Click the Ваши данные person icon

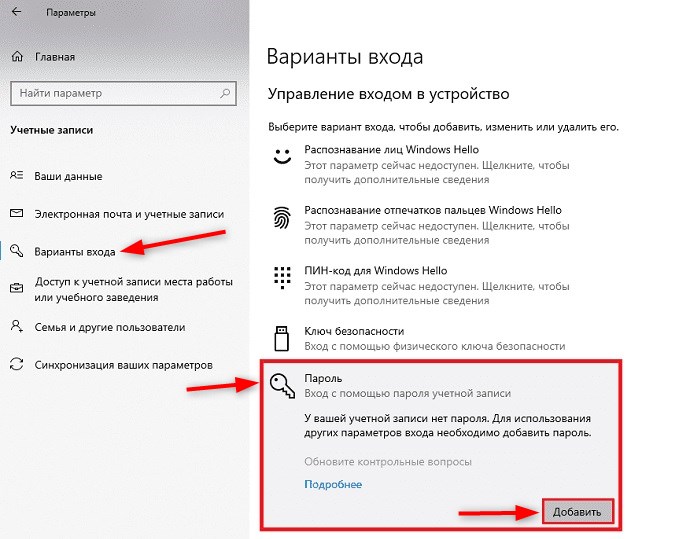coord(16,175)
